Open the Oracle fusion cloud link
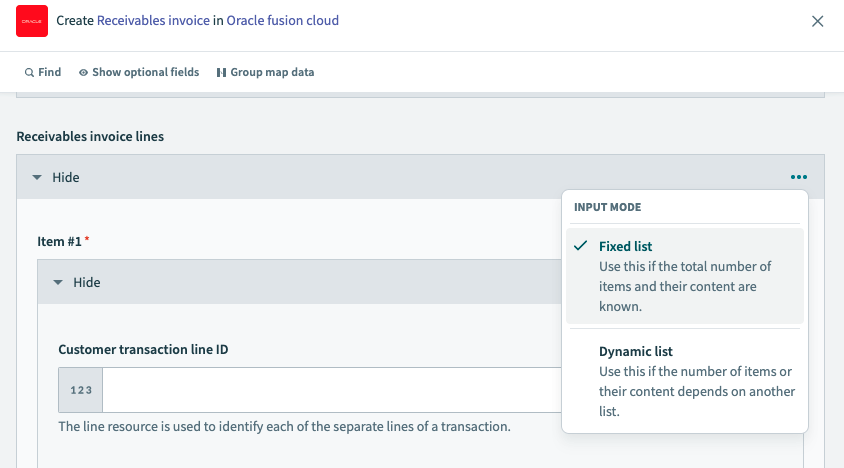 282,20
